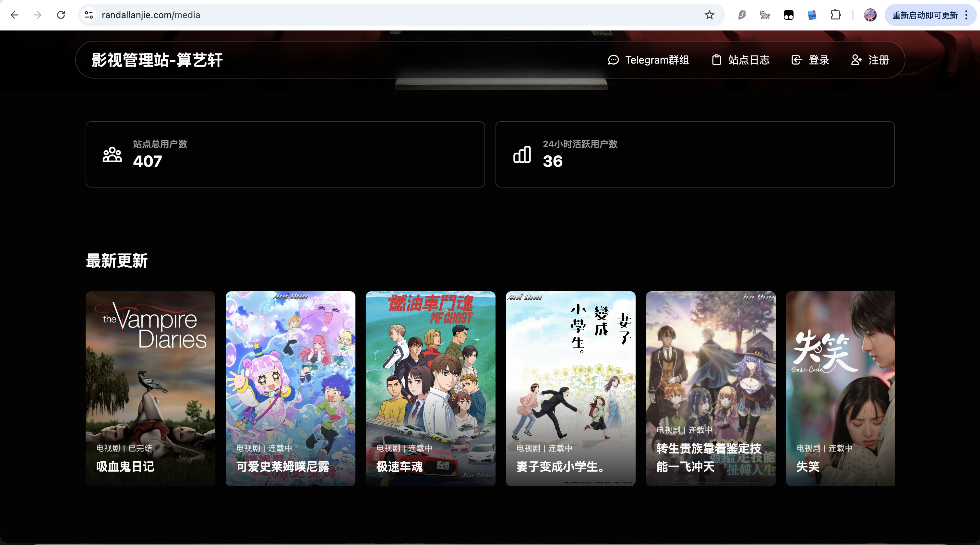
Task: Open the Vampire Diaries 吸血鬼日记 poster
Action: coord(150,388)
